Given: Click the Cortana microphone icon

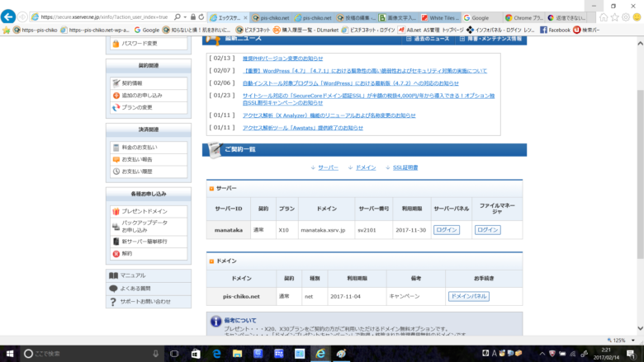Looking at the screenshot, I should (156, 354).
